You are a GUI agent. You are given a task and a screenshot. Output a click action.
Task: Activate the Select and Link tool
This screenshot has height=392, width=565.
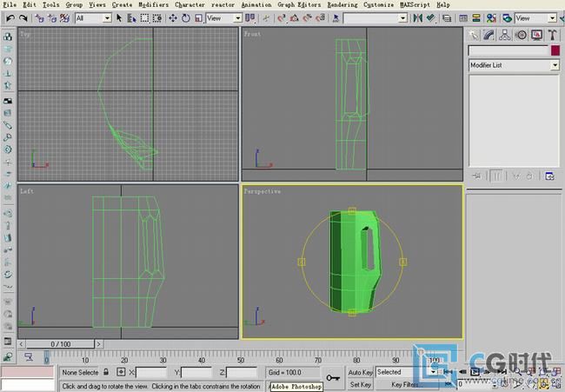point(40,18)
